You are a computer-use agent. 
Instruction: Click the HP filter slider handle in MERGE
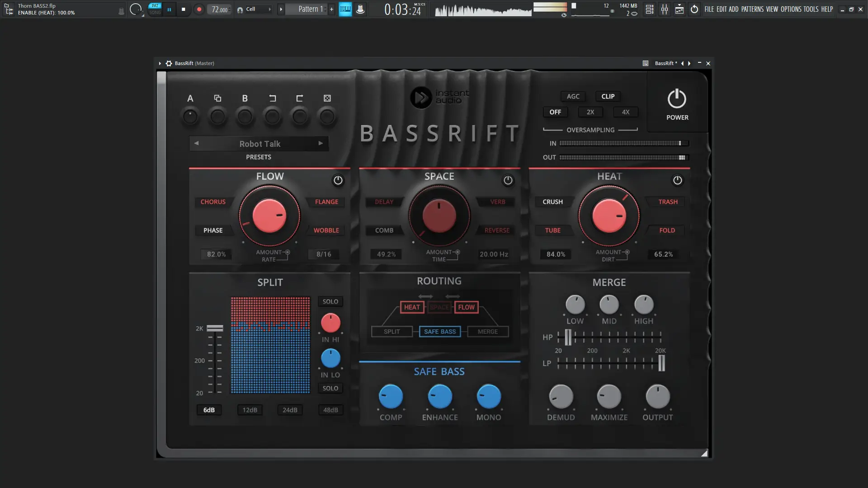[568, 337]
